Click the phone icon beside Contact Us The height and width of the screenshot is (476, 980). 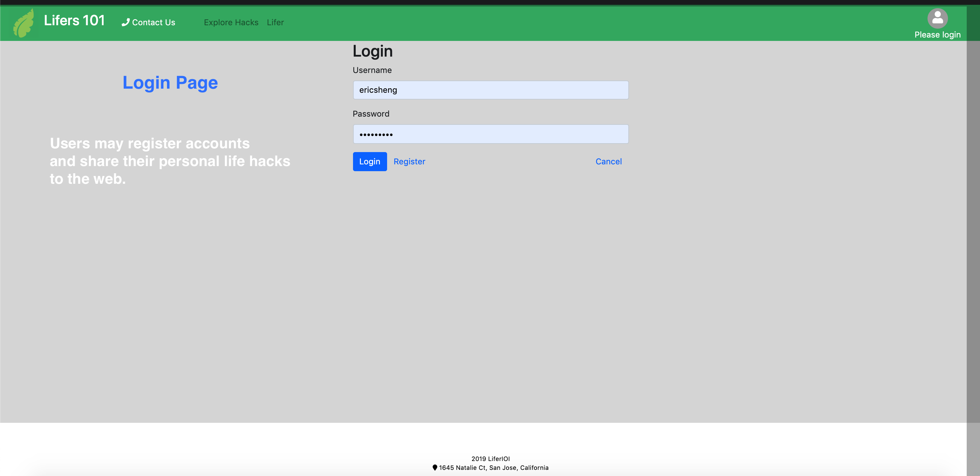(125, 23)
